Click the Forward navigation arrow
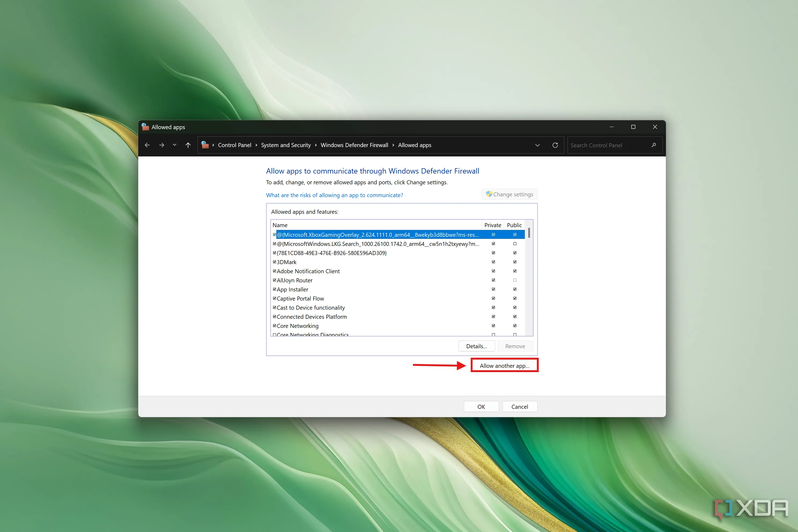 (162, 145)
